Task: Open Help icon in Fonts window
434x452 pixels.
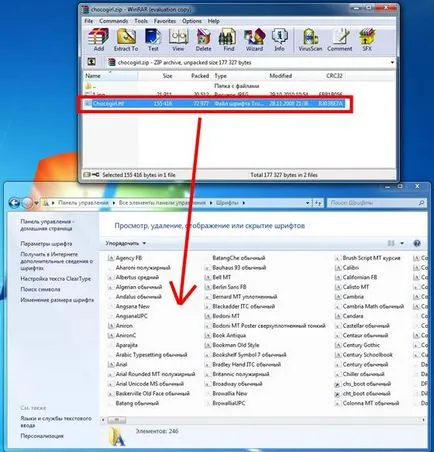Action: point(417,243)
